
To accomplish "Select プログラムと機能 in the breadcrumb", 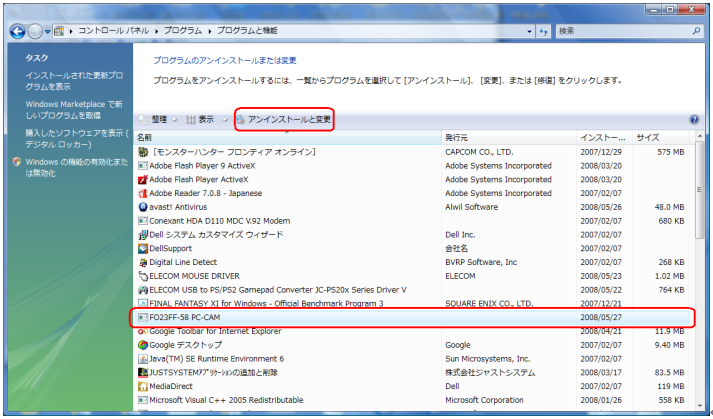I will click(x=247, y=31).
